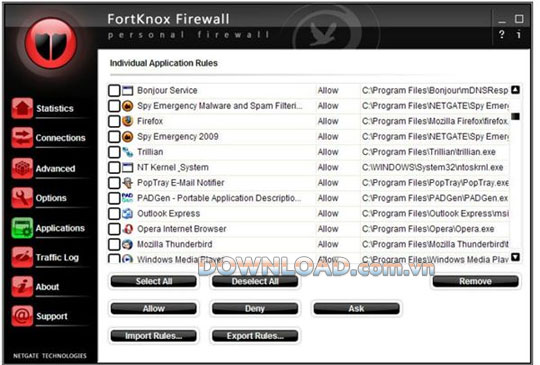Click the Allow button
Viewport: 540px width, 365px height.
tap(154, 309)
